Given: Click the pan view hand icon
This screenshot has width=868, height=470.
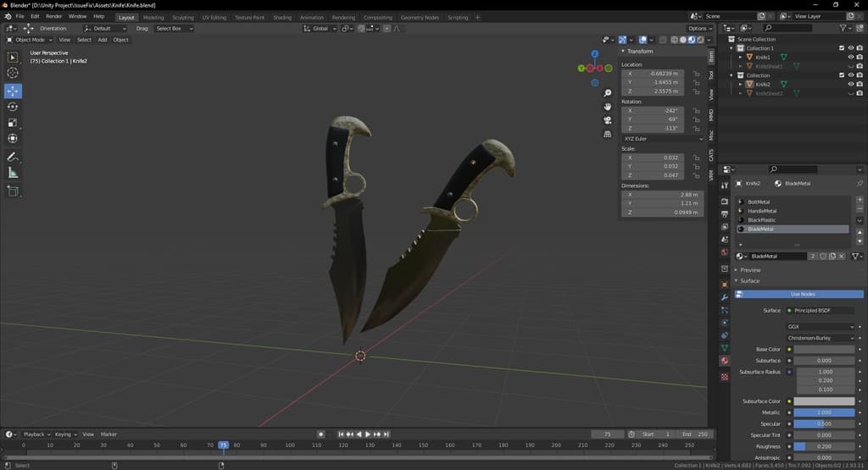Looking at the screenshot, I should coord(608,107).
